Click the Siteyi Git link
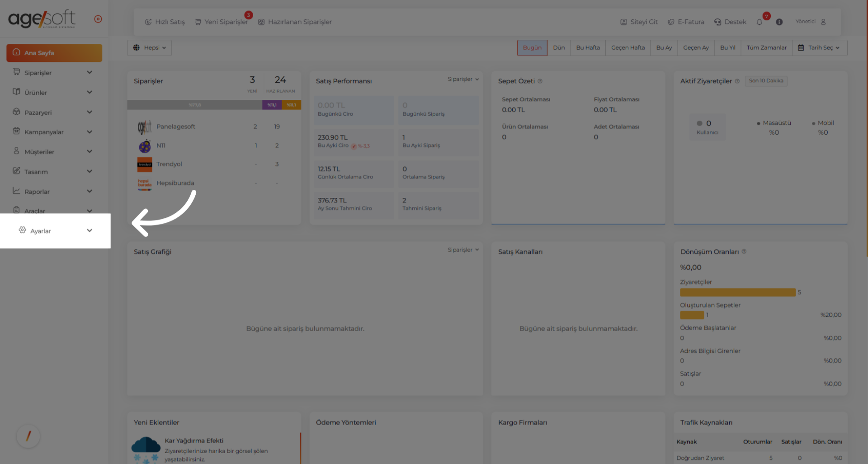Screen dimensions: 868x464 [639, 22]
